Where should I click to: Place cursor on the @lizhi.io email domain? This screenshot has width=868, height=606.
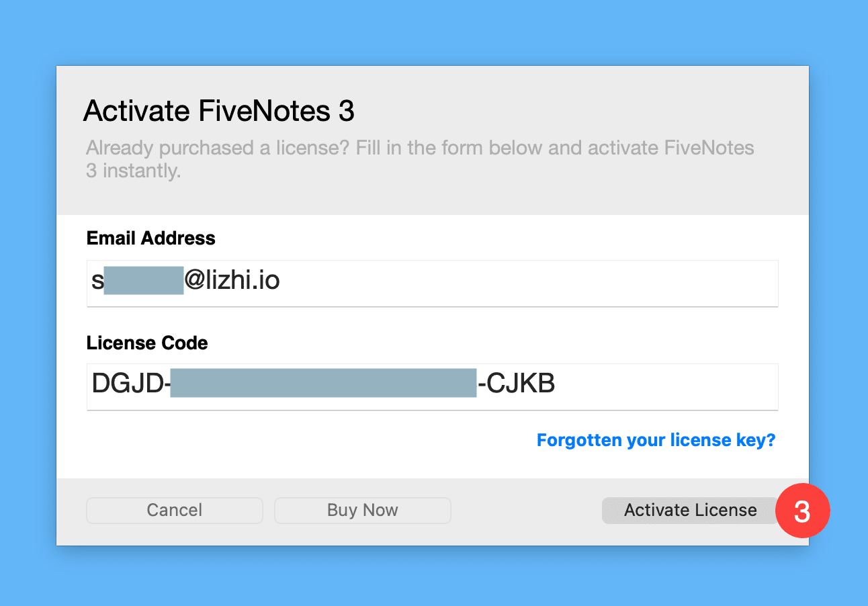[232, 281]
